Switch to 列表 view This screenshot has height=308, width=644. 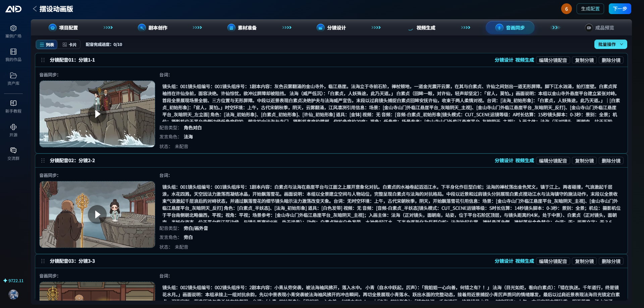(x=47, y=45)
